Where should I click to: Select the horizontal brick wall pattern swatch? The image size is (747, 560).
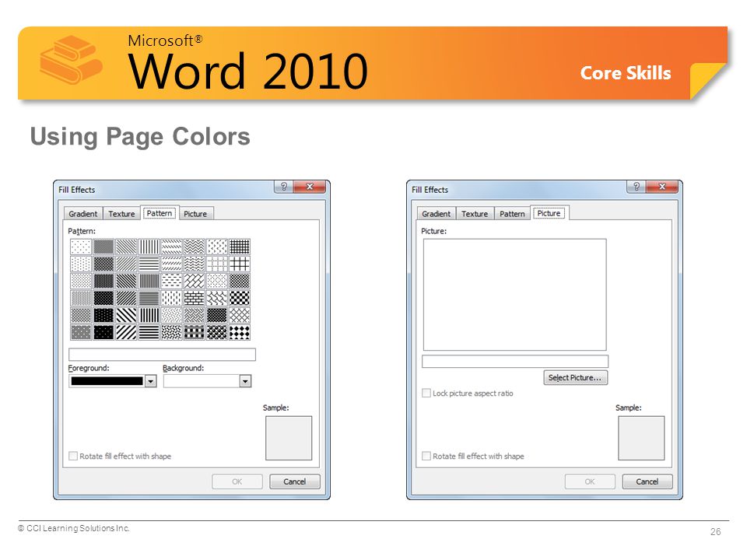tap(195, 298)
